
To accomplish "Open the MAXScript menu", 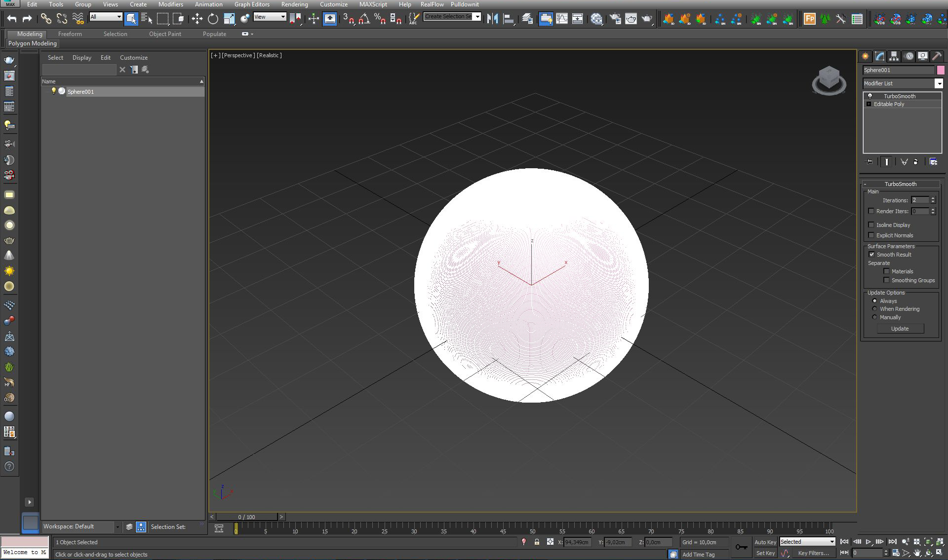I will pyautogui.click(x=373, y=4).
